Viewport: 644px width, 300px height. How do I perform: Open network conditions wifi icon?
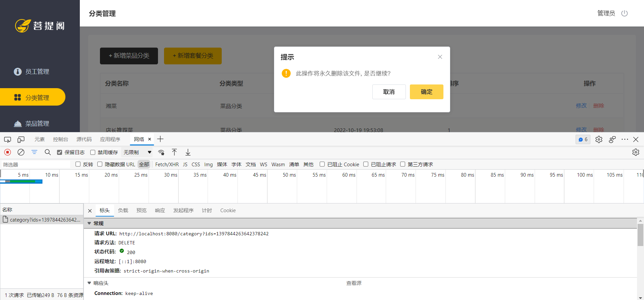(161, 153)
